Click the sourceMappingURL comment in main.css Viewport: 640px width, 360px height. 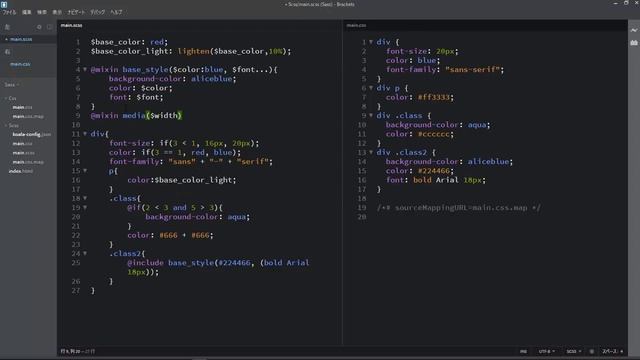pos(459,208)
